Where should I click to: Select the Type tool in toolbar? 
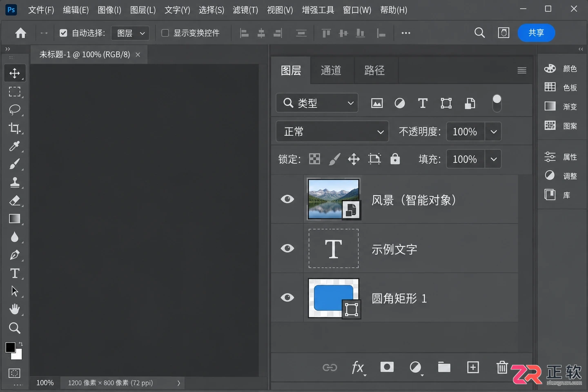pos(15,273)
